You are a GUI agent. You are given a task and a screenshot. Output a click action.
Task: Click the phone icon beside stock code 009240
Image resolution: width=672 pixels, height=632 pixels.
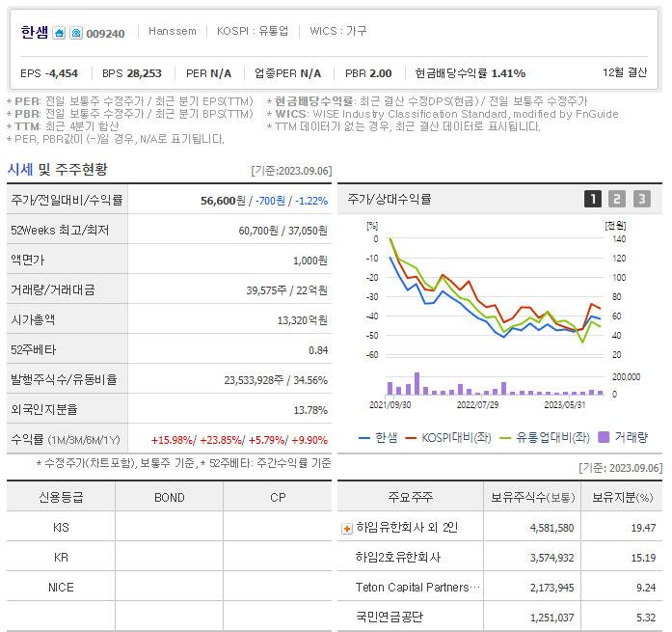76,33
